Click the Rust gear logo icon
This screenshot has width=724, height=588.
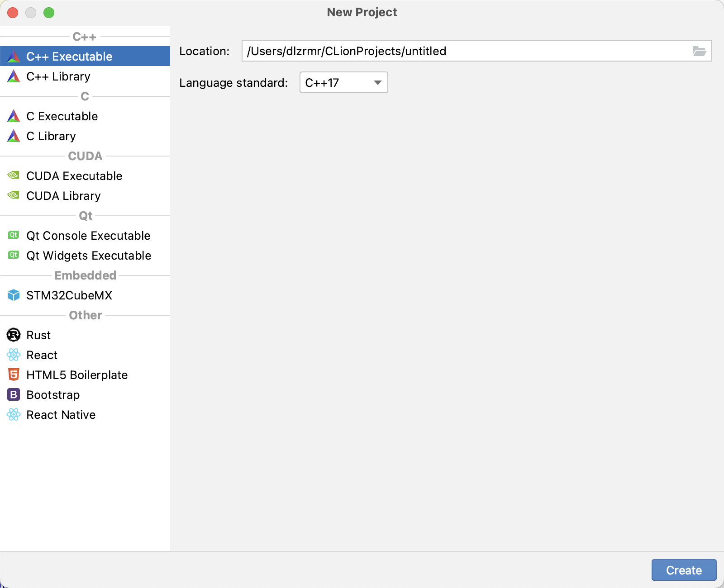point(14,335)
